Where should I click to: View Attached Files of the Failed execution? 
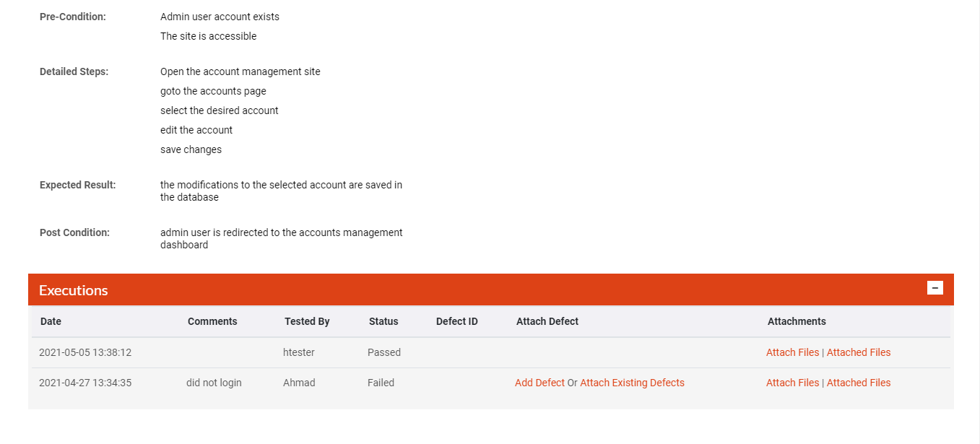[858, 383]
